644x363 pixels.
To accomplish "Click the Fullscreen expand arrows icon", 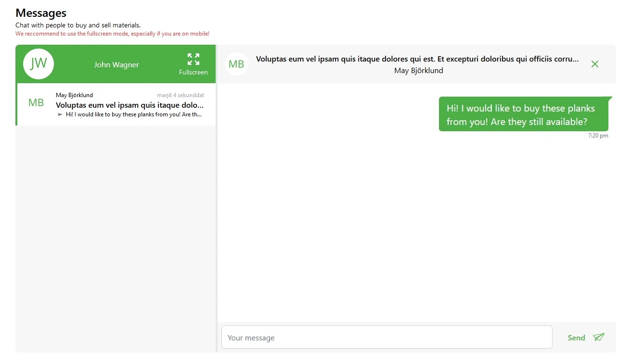I will (193, 59).
